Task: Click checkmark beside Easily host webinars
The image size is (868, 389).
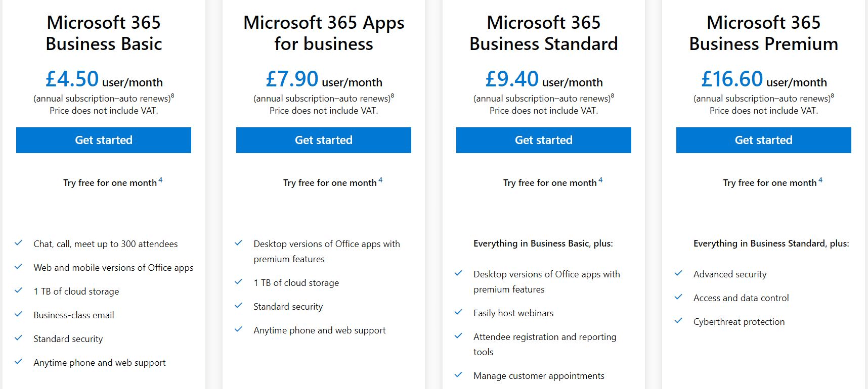Action: [x=459, y=312]
